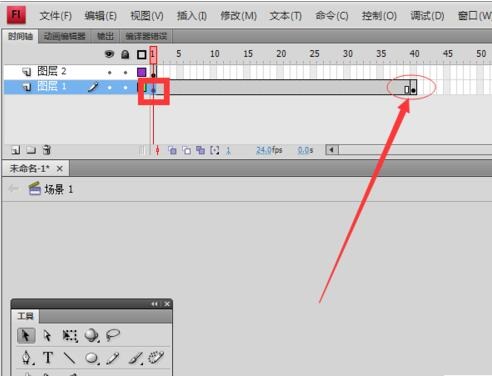
Task: Click the New Layer icon
Action: click(x=16, y=150)
